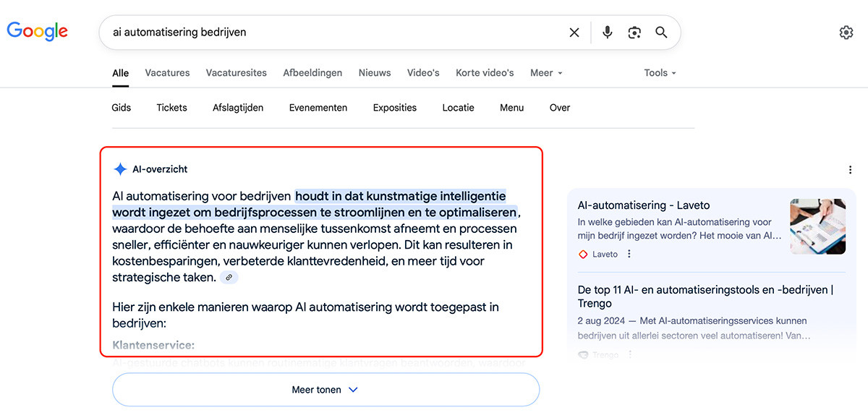Click the Laveto favicon

click(x=583, y=255)
